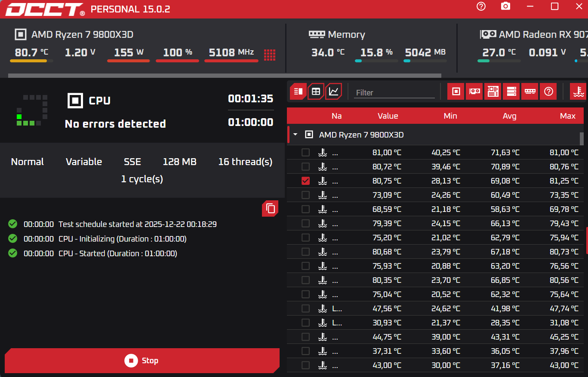Viewport: 588px width, 377px height.
Task: Sort by the Min column header
Action: tap(450, 116)
